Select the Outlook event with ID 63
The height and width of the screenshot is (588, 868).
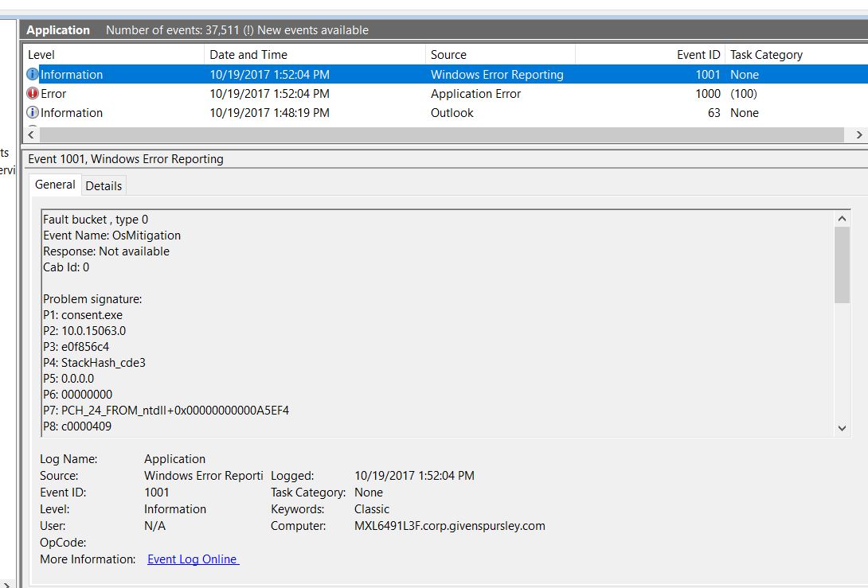pos(446,113)
